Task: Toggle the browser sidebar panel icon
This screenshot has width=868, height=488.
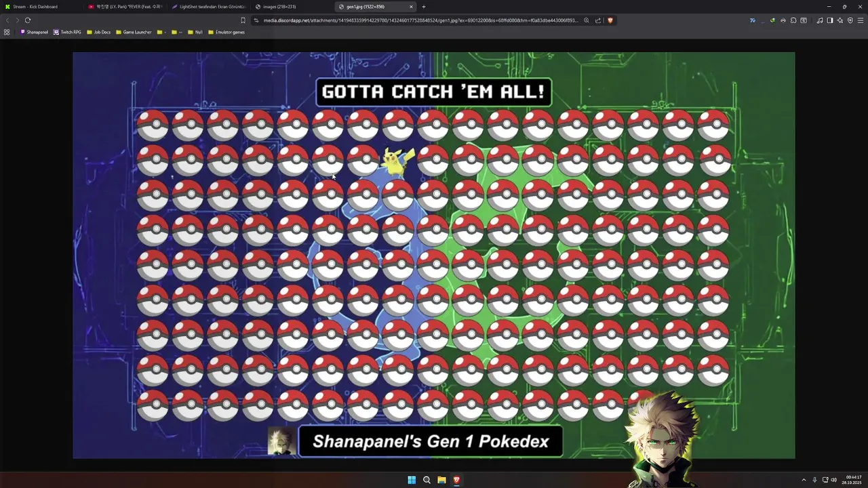Action: [x=830, y=20]
